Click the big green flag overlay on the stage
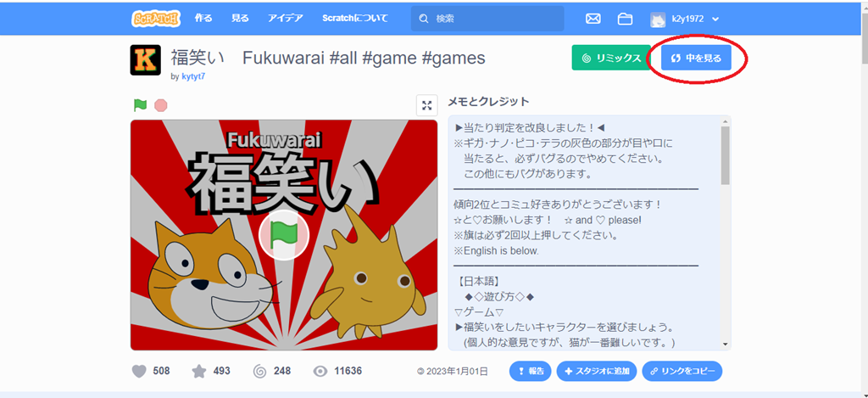868x398 pixels. [x=283, y=235]
